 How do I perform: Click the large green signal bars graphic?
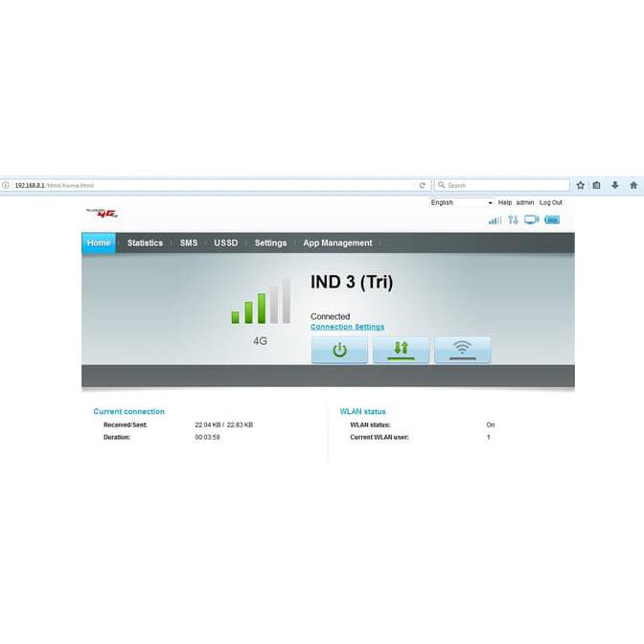(261, 302)
